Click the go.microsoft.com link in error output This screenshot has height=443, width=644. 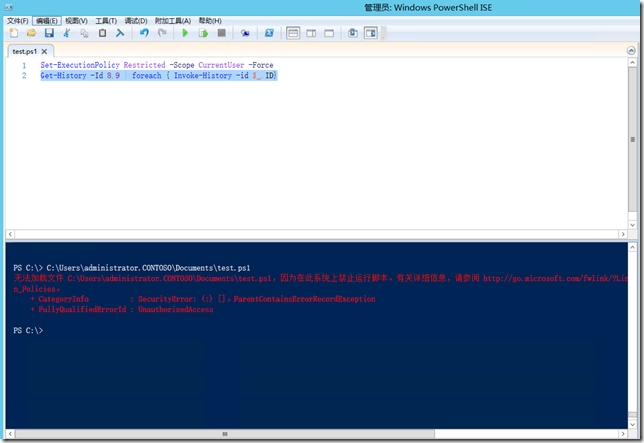click(555, 278)
